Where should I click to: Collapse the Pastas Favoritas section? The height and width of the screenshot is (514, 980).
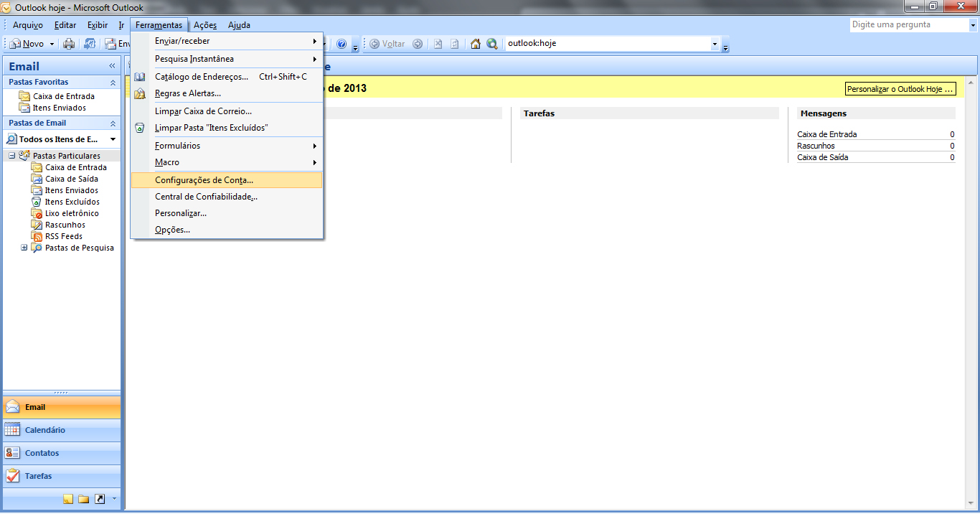[x=113, y=82]
